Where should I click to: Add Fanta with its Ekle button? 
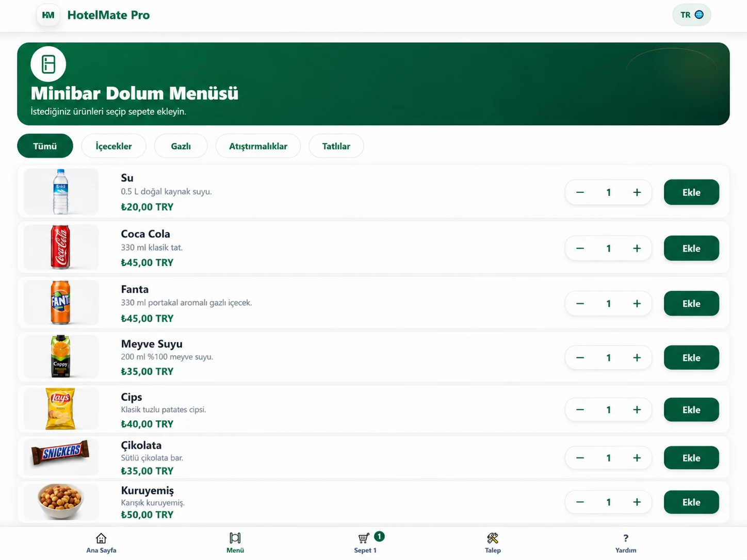coord(691,303)
